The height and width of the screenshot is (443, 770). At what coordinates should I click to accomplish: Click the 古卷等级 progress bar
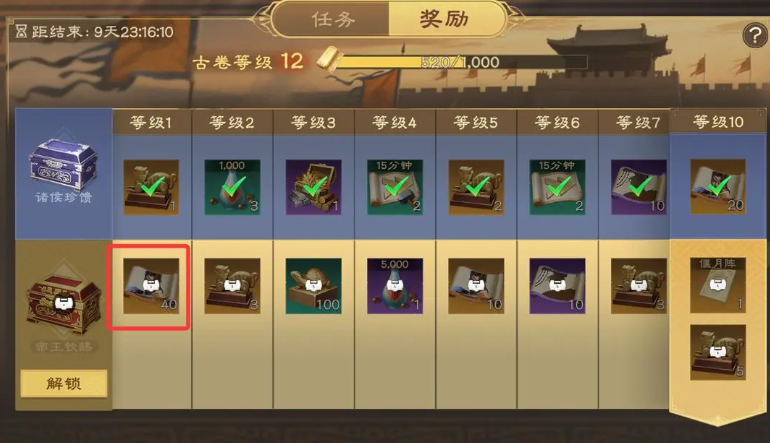461,62
